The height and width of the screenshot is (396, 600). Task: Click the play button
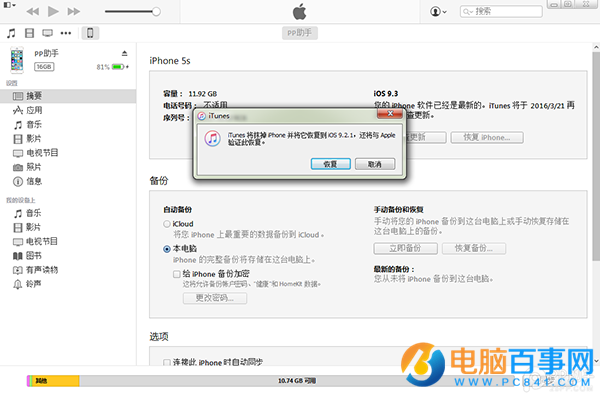pos(53,11)
